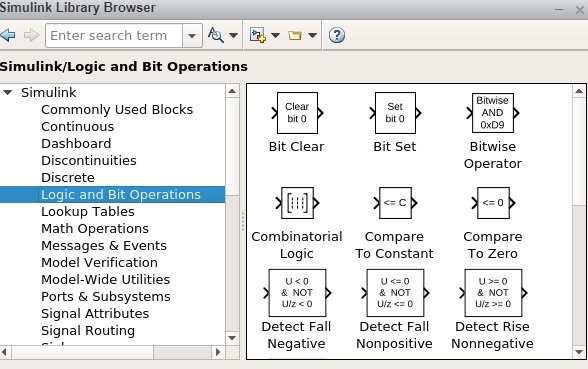Open the new model dropdown arrow

275,36
